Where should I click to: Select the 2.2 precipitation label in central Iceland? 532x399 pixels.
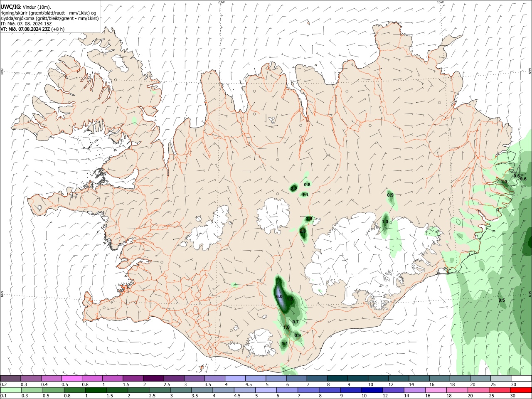(293, 189)
